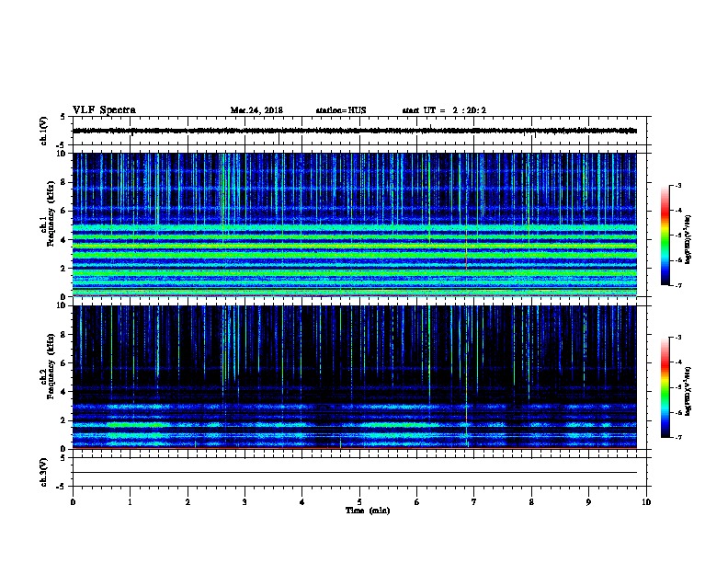Viewport: 728px width, 563px height.
Task: Click time-axis tick label "1"
Action: click(130, 502)
